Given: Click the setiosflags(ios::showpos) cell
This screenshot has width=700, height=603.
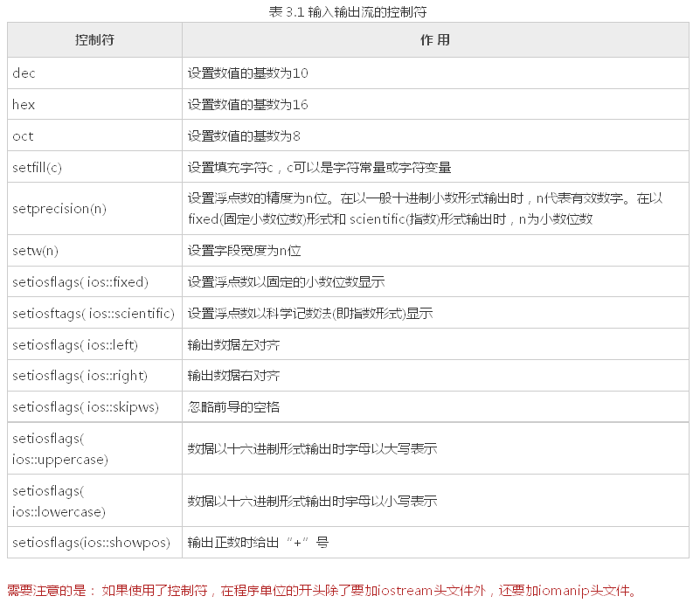Looking at the screenshot, I should pyautogui.click(x=91, y=543).
